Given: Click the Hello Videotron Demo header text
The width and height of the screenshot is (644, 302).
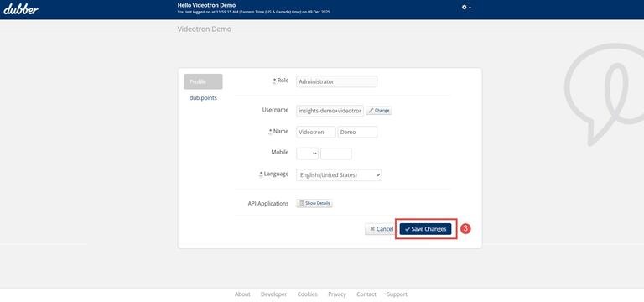Looking at the screenshot, I should pyautogui.click(x=206, y=5).
